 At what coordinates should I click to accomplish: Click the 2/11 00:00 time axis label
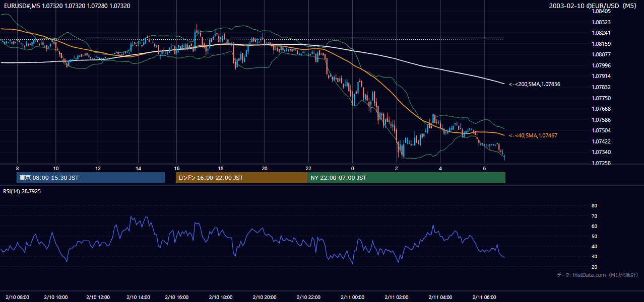click(353, 297)
